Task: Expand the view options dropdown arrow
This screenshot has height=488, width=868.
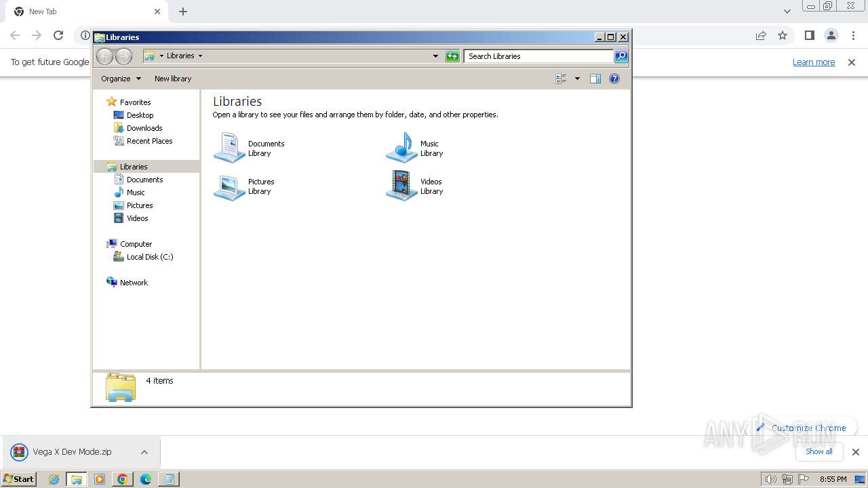Action: pyautogui.click(x=577, y=79)
